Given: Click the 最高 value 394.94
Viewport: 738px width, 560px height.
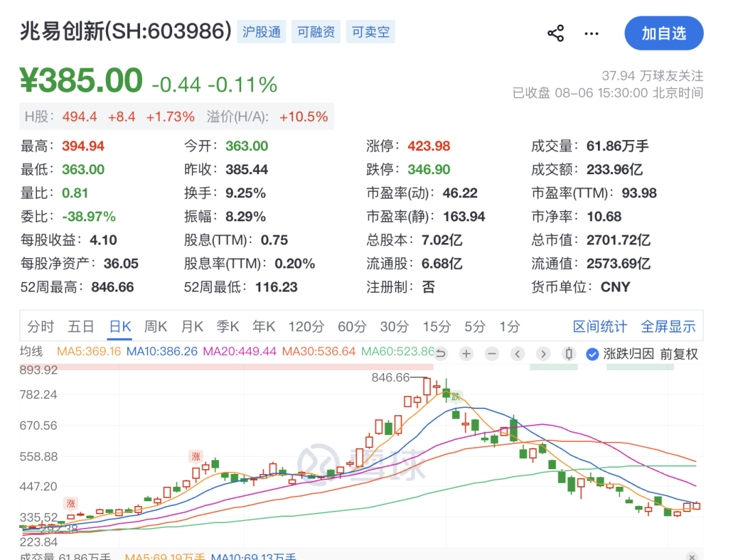Looking at the screenshot, I should (x=83, y=145).
